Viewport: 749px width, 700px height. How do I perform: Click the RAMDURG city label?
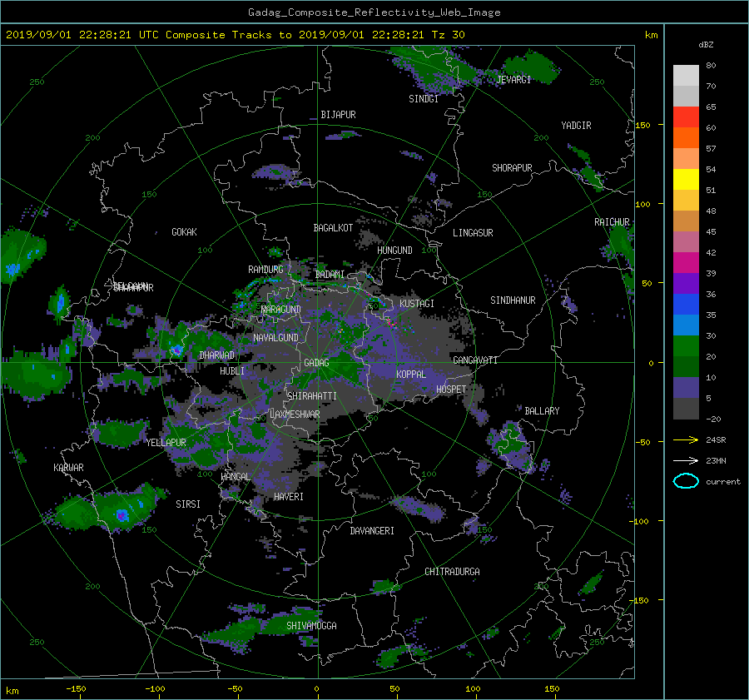click(x=265, y=270)
